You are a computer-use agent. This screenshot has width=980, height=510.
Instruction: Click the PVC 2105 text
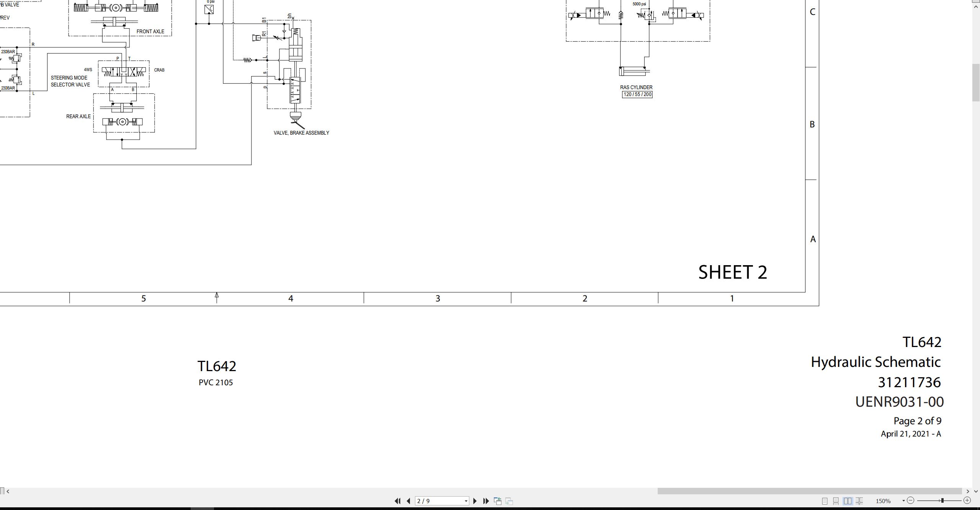click(216, 383)
